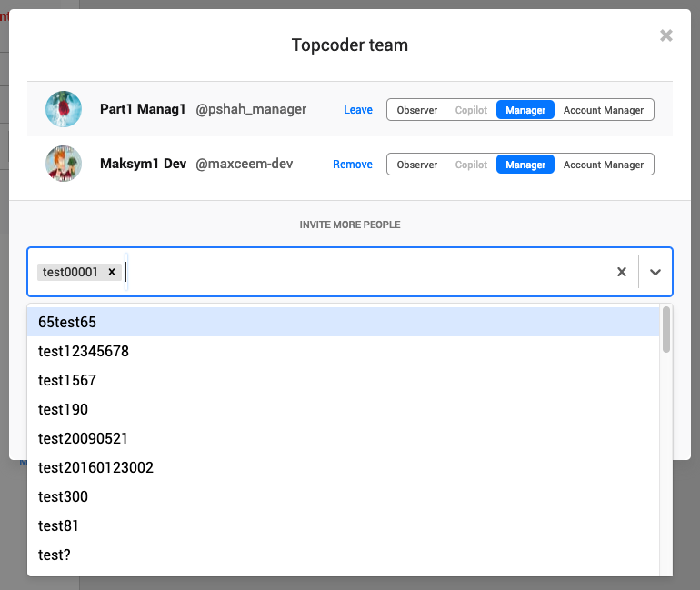Close the Topcoder team dialog
The height and width of the screenshot is (590, 700).
(x=666, y=35)
